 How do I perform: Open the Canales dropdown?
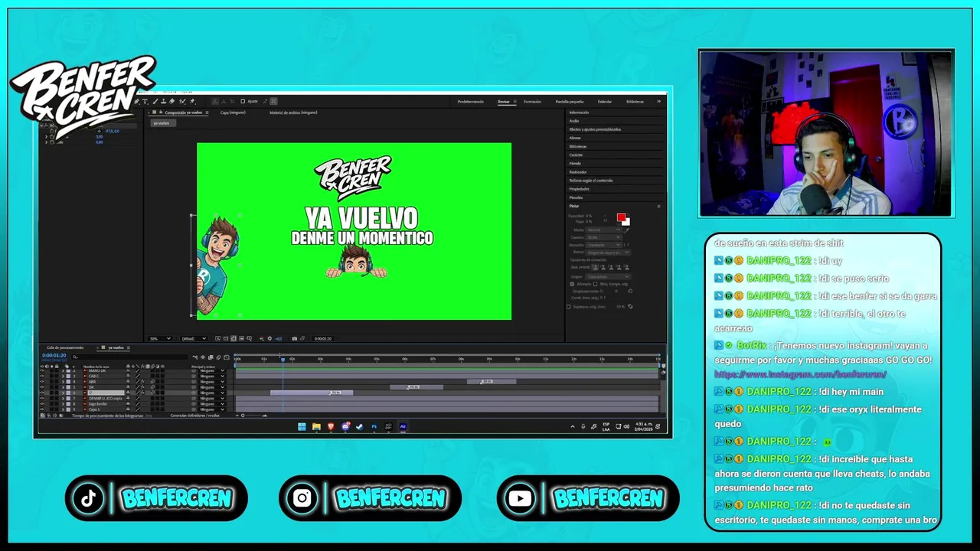604,237
